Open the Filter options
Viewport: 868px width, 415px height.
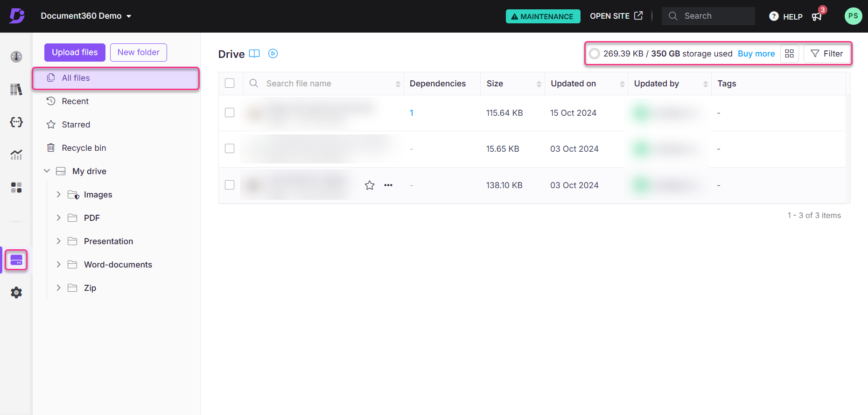tap(827, 54)
